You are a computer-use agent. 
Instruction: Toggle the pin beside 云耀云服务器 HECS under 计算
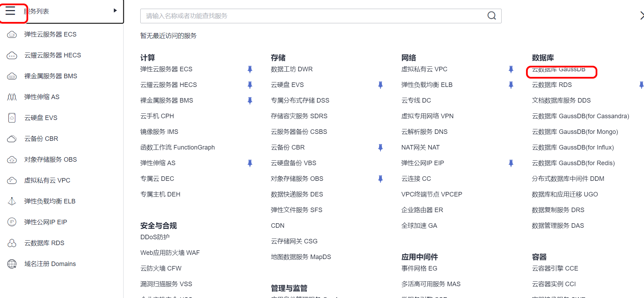tap(250, 85)
